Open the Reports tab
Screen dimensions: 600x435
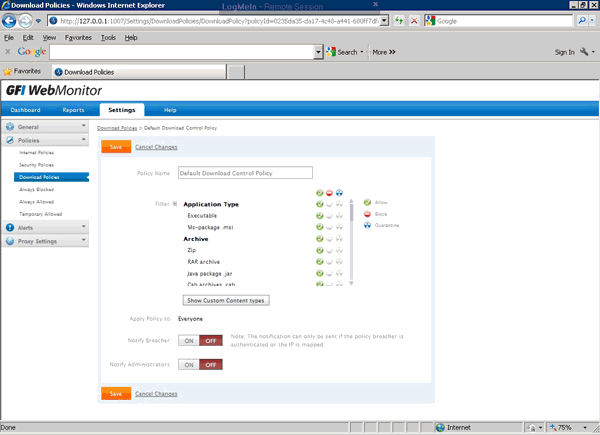tap(73, 110)
